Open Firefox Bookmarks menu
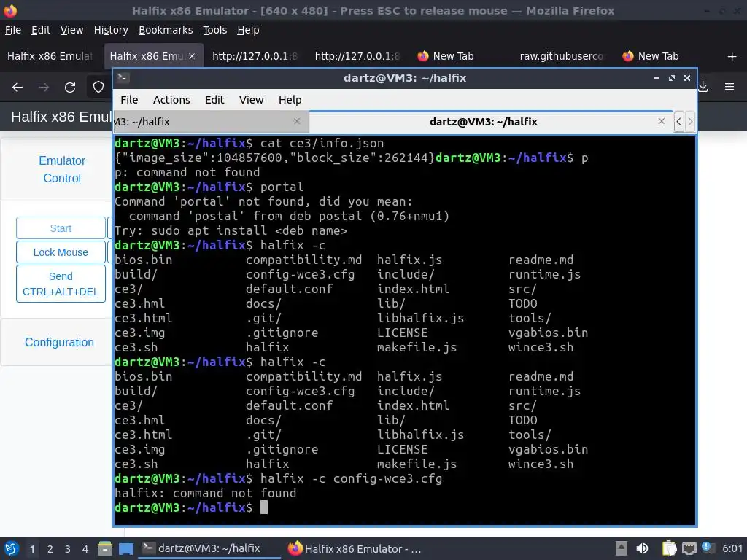747x560 pixels. 166,30
